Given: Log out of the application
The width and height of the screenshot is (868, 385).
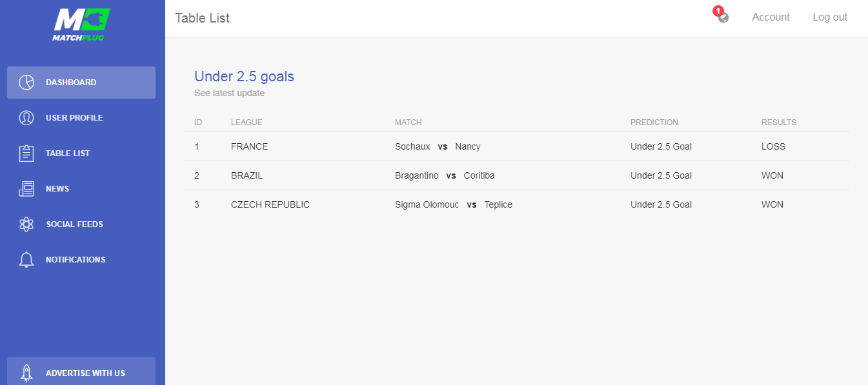Looking at the screenshot, I should coord(830,17).
